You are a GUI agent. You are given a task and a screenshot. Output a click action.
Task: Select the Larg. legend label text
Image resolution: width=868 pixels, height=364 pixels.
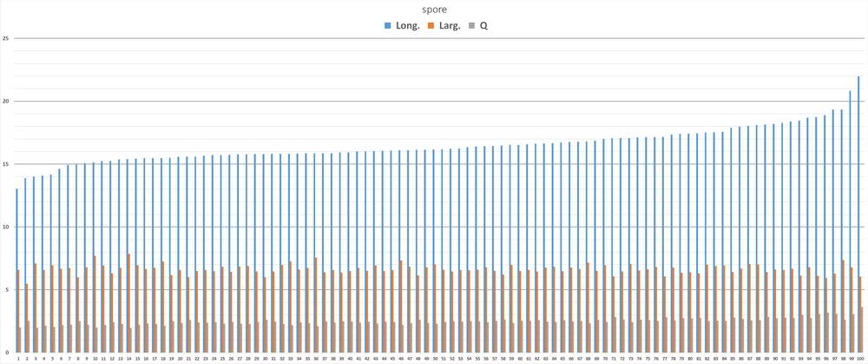(x=450, y=26)
